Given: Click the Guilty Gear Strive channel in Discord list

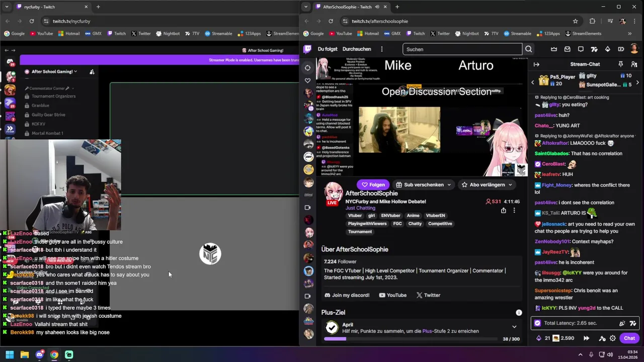Looking at the screenshot, I should coord(48,115).
